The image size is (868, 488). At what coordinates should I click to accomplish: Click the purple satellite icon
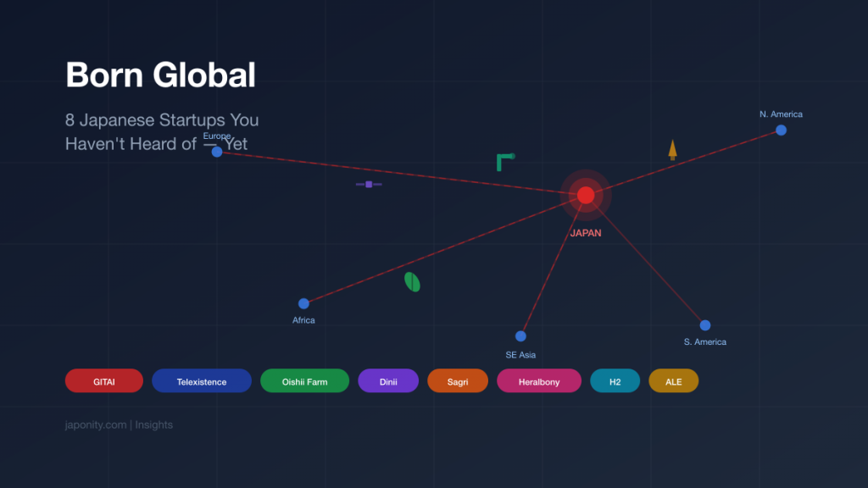point(369,185)
